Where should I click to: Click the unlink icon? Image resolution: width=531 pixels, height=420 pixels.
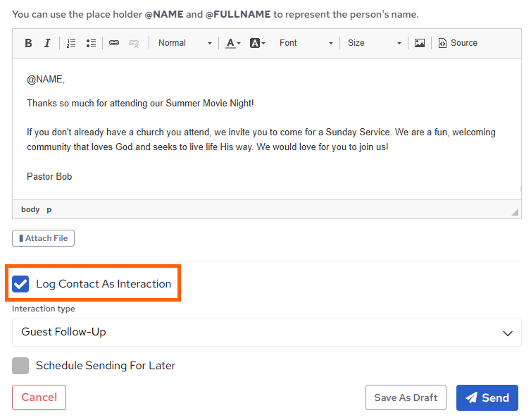tap(134, 43)
